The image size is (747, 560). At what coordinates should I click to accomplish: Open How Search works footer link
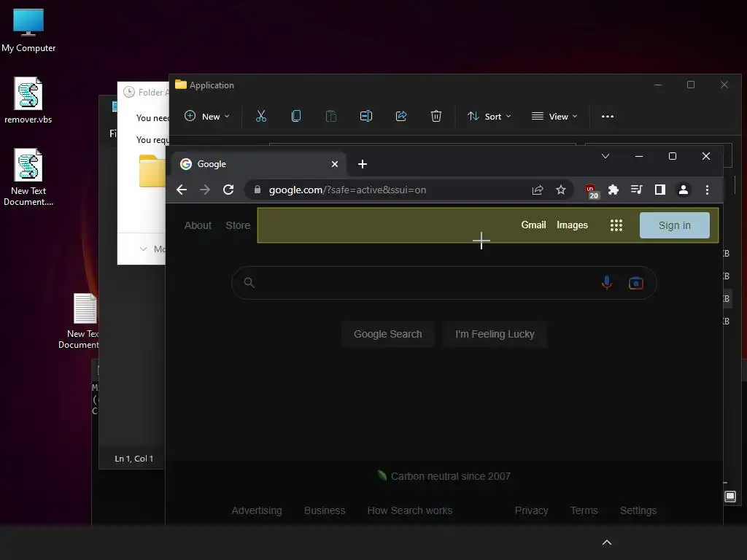click(410, 510)
